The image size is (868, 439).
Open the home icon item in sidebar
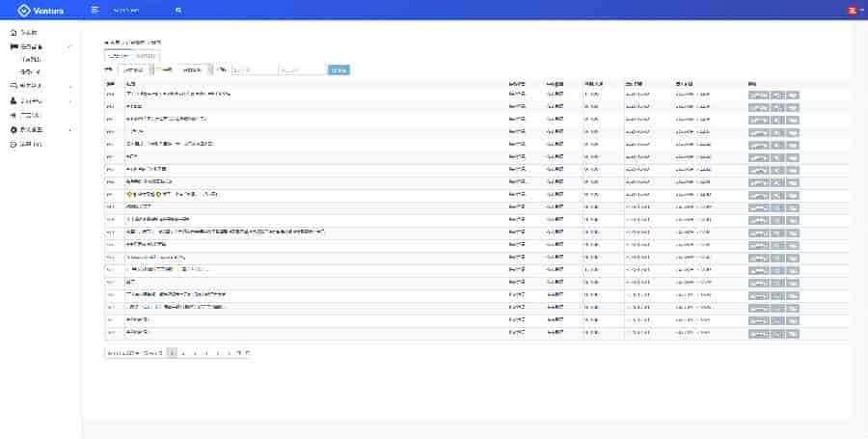tap(14, 33)
